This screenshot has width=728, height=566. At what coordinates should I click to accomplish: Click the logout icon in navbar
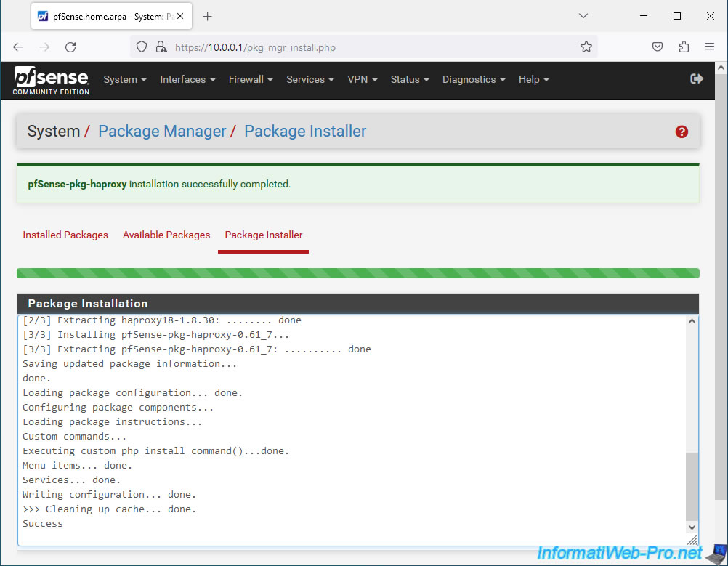[697, 79]
